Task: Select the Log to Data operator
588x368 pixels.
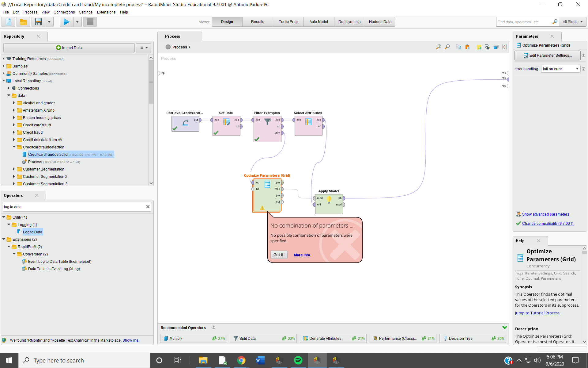Action: tap(32, 232)
